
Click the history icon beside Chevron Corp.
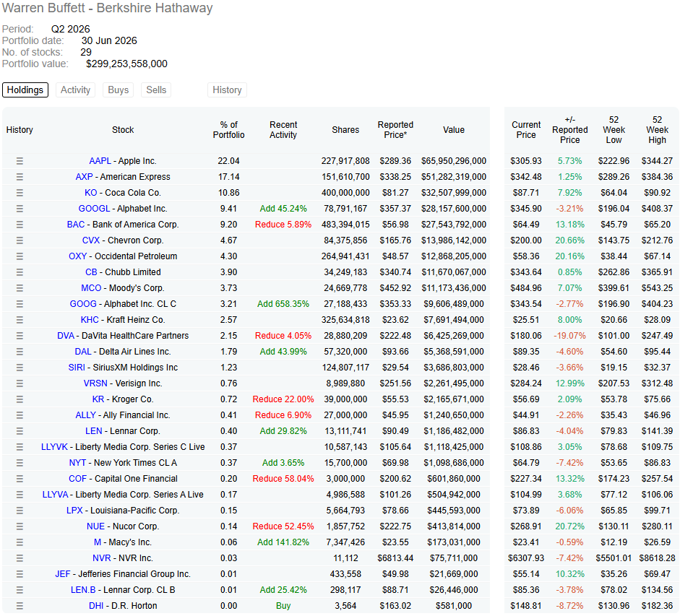(20, 240)
